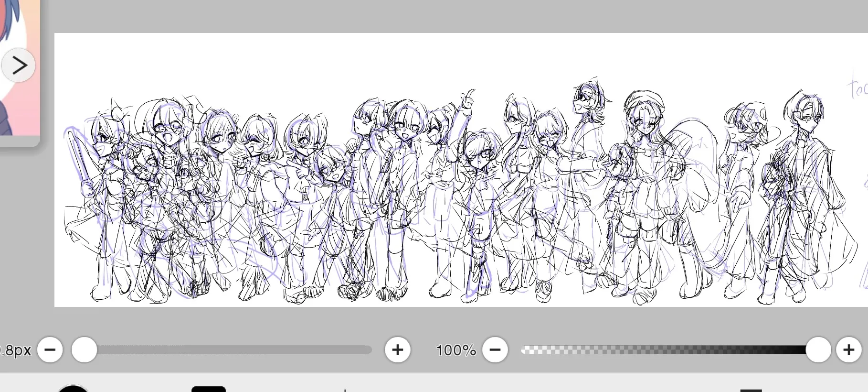Select the black round brush icon

coord(73,388)
